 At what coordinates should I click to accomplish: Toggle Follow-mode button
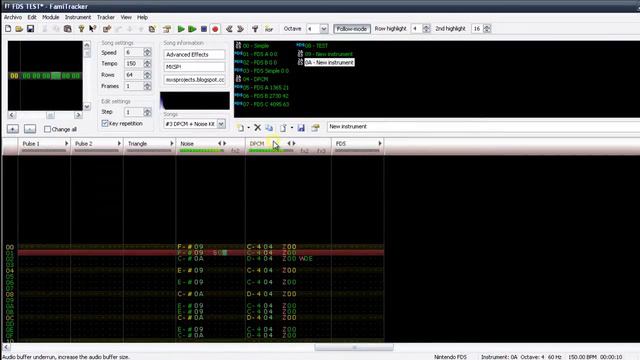[x=351, y=29]
